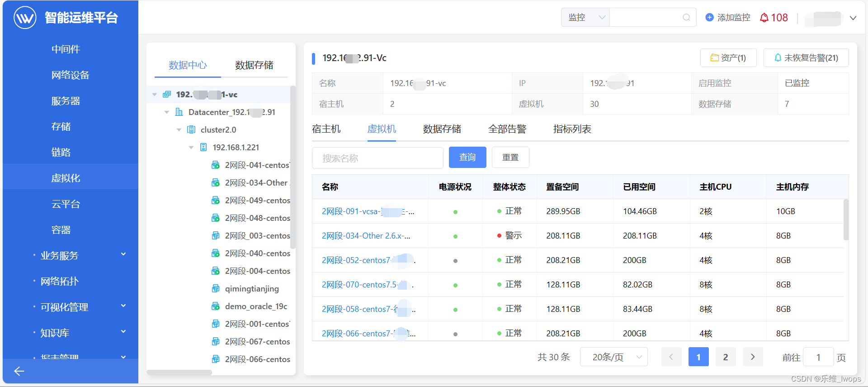Open 中间件 in the sidebar
The height and width of the screenshot is (387, 868).
point(66,49)
